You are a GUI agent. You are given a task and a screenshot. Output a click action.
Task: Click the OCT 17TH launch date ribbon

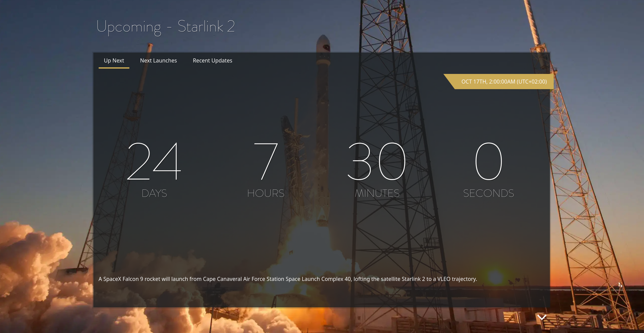point(504,82)
